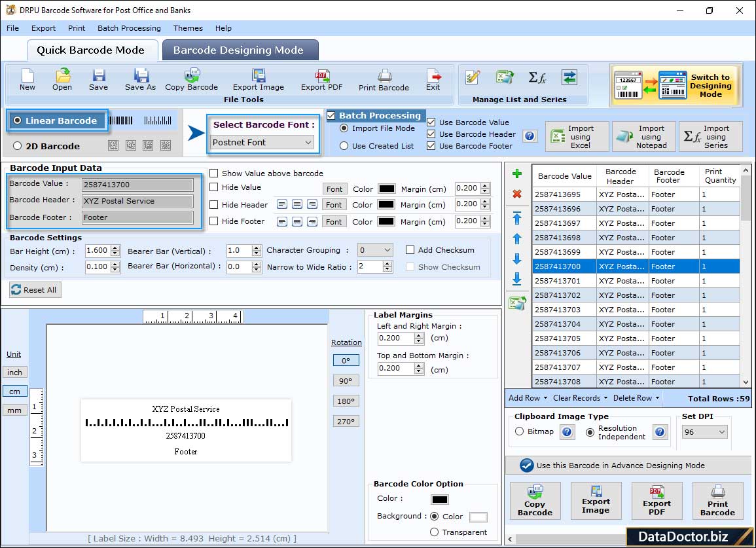
Task: Enable the Add Checksum checkbox
Action: 410,250
